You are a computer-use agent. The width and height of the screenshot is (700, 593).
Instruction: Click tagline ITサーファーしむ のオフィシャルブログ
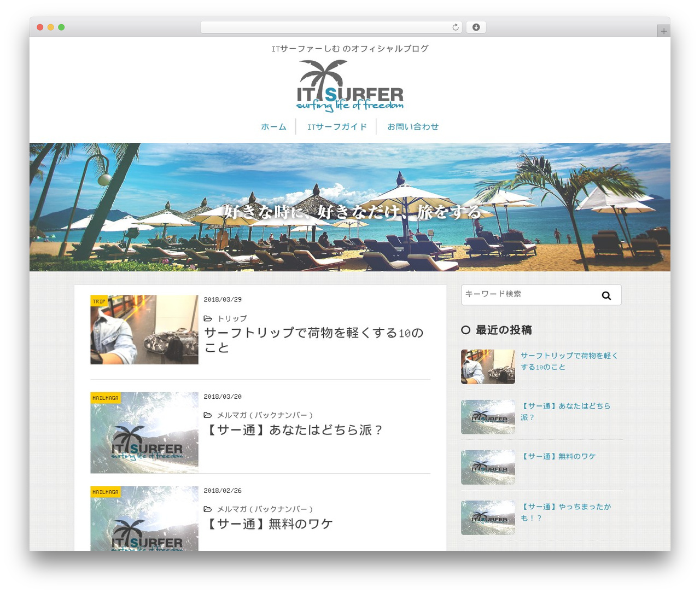(x=350, y=49)
